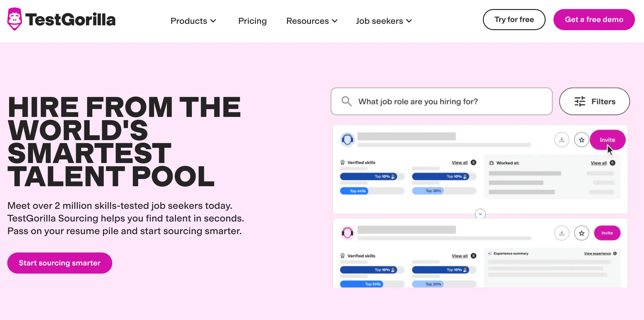Click the sliders icon inside the Filters button
644x320 pixels.
(x=580, y=102)
